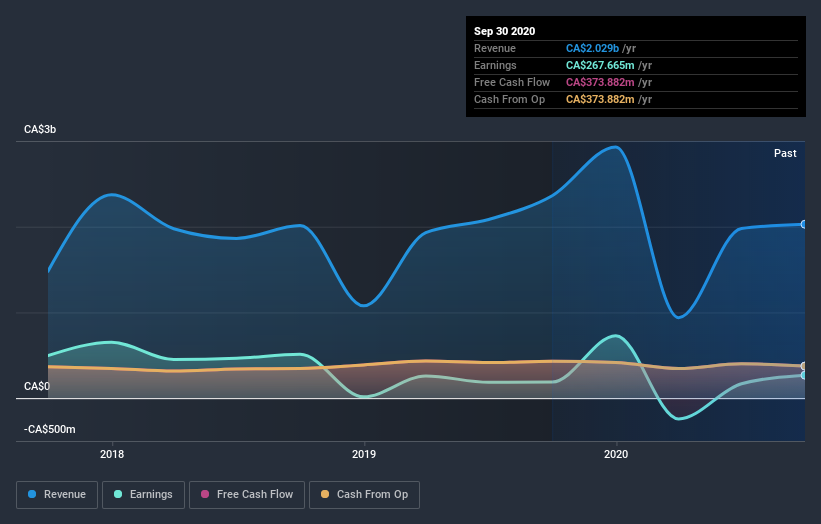Click the Sep 30 2020 tooltip date
The height and width of the screenshot is (524, 821).
pos(504,31)
